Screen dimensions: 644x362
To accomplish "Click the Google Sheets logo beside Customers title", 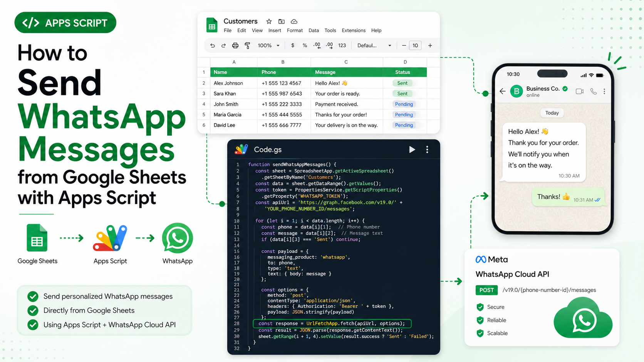I will 211,25.
